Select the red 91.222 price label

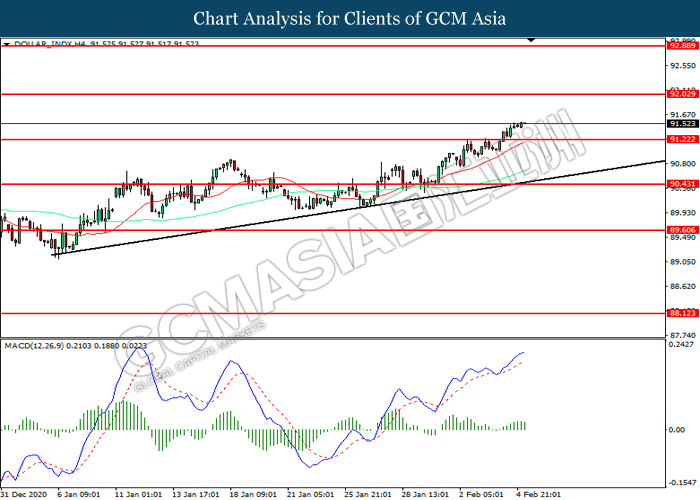pos(682,139)
